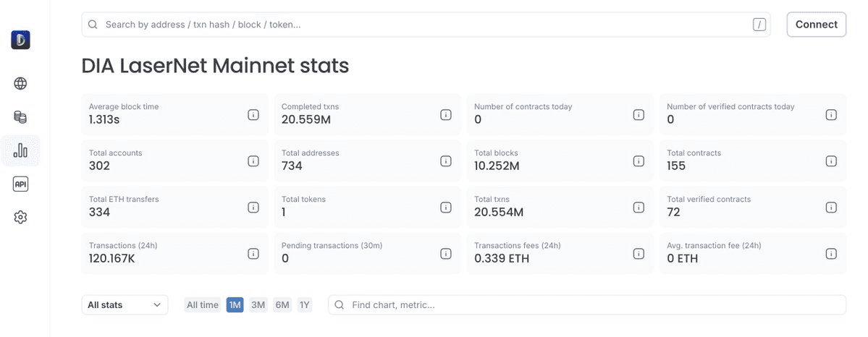Viewport: 868px width, 337px height.
Task: Open the Charts & stats bar icon
Action: pos(20,150)
